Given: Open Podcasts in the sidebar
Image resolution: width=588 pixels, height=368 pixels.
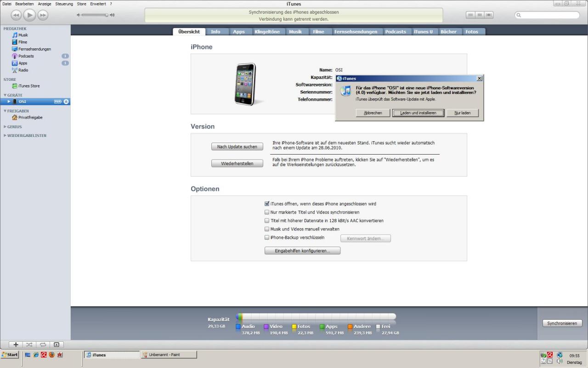Looking at the screenshot, I should pos(26,56).
